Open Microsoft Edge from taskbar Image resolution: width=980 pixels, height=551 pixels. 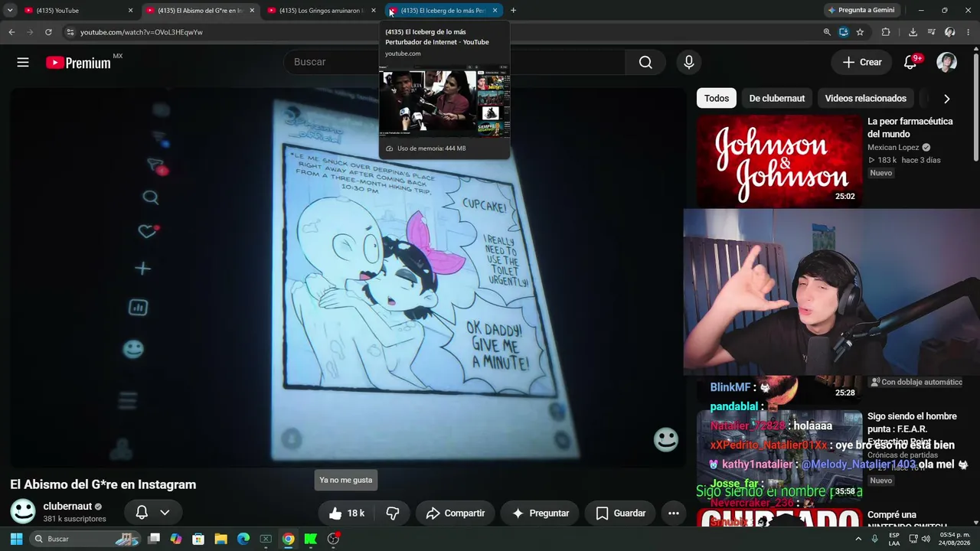pos(243,539)
